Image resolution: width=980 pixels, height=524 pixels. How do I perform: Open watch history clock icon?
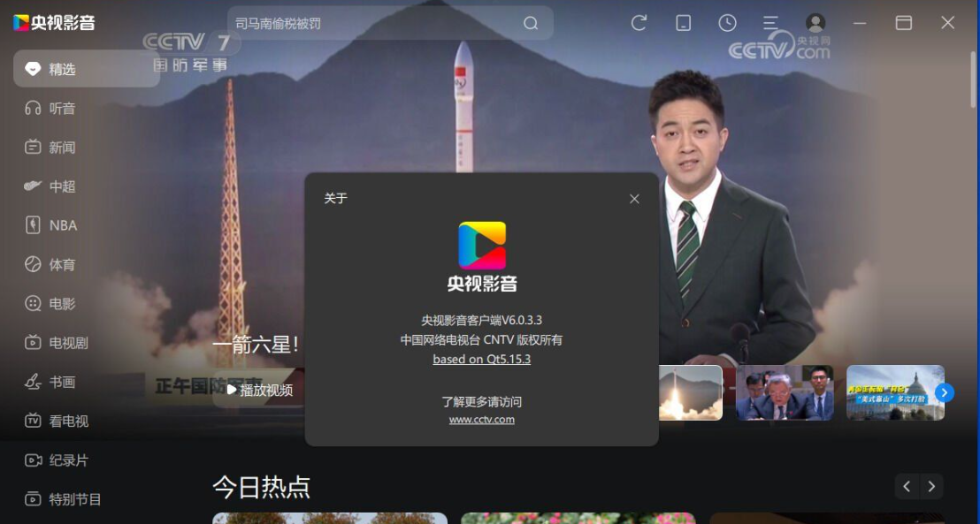pos(727,23)
